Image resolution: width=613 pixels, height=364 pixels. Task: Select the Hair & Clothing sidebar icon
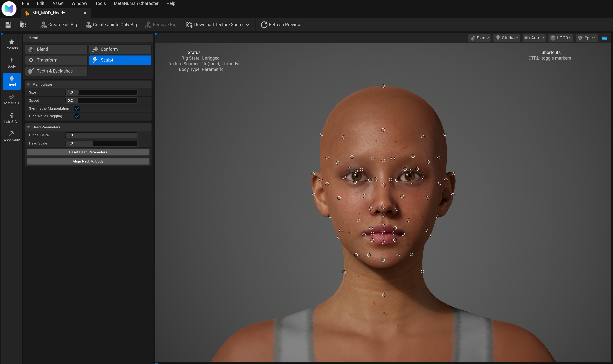pyautogui.click(x=11, y=118)
